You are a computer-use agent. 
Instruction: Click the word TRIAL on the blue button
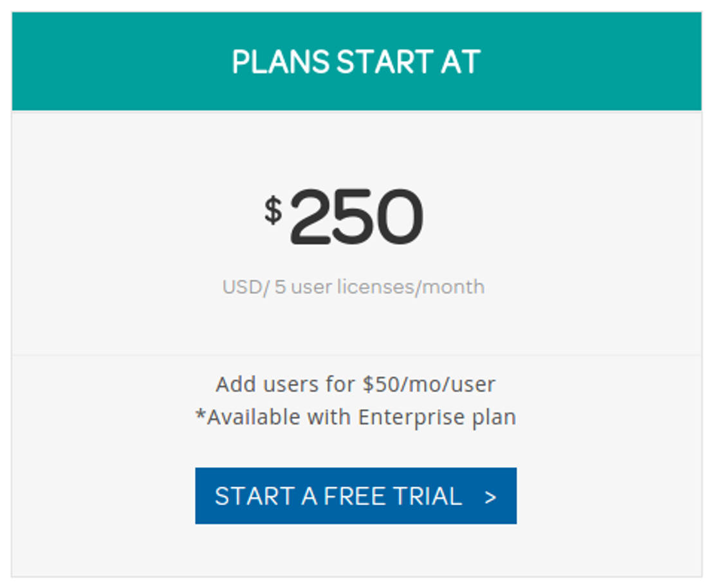point(429,496)
